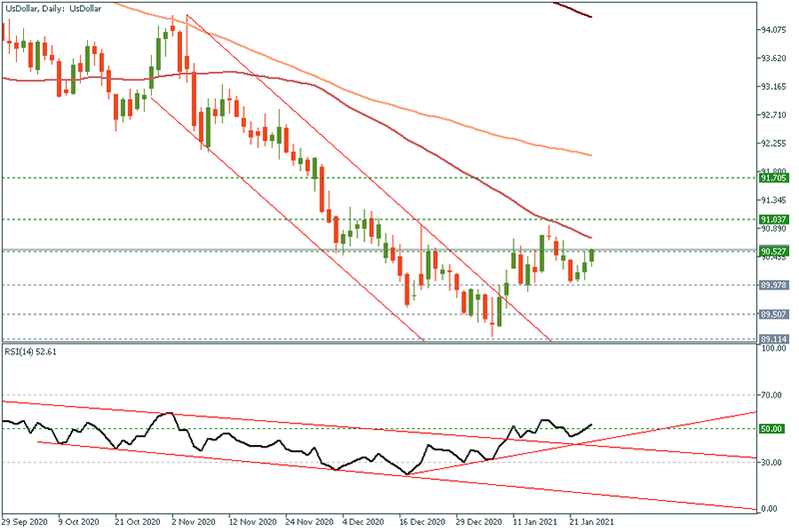Click the 93.620 price axis value
Viewport: 799px width, 532px height.
[773, 58]
